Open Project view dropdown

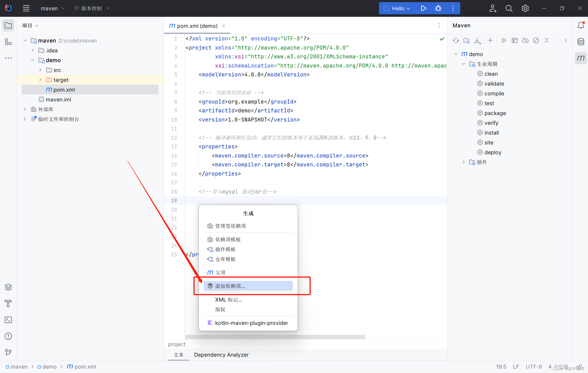[30, 25]
